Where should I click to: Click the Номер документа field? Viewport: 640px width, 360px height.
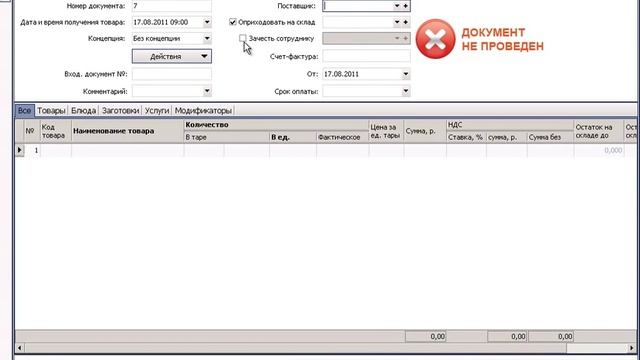tap(172, 6)
